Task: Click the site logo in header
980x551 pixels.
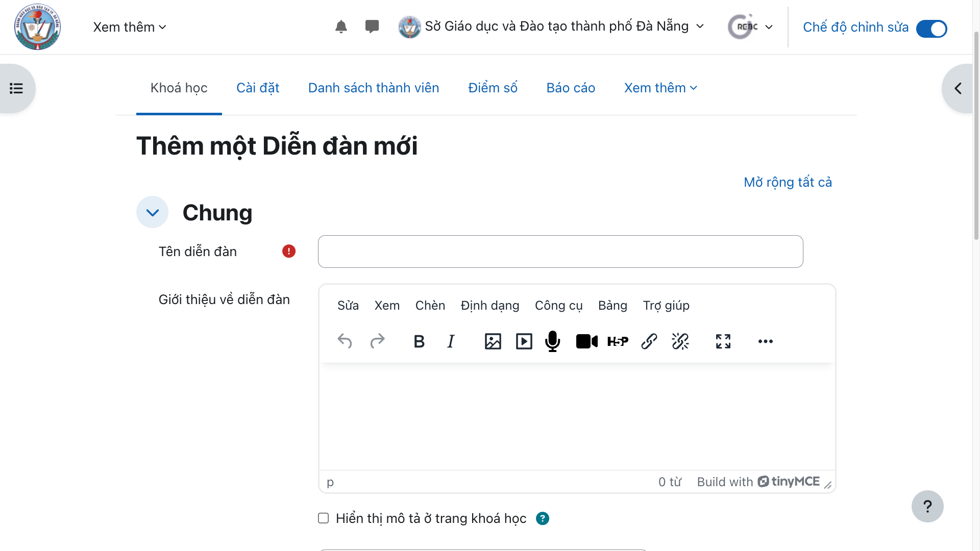Action: [x=37, y=27]
